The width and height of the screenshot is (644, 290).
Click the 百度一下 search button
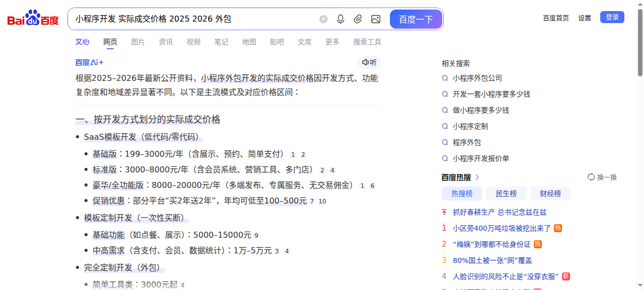coord(416,19)
